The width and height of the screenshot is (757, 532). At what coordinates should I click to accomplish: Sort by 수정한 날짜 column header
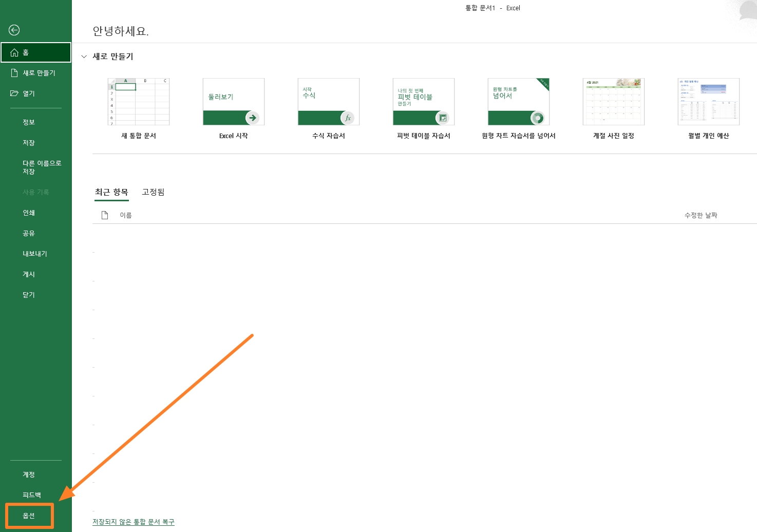(x=701, y=215)
